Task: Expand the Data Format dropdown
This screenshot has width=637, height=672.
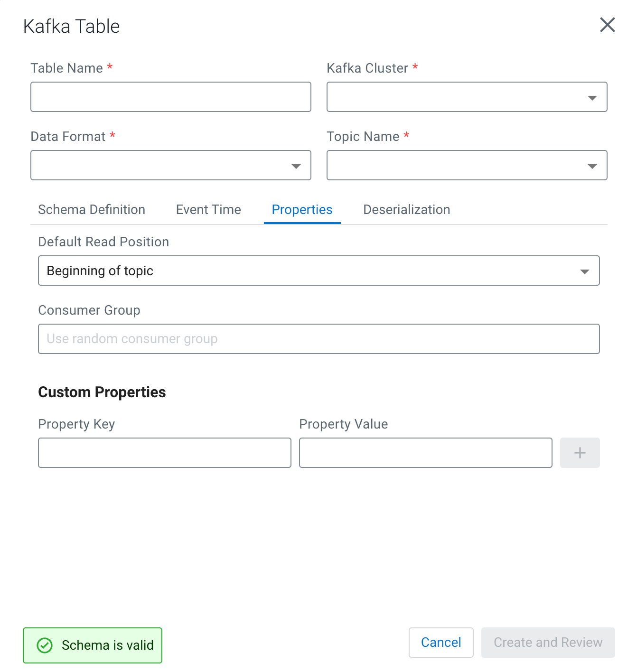Action: (170, 166)
